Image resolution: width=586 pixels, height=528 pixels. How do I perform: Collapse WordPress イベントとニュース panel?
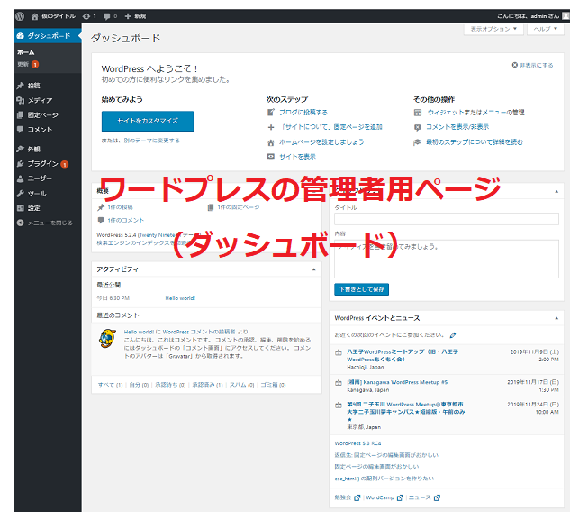click(556, 318)
